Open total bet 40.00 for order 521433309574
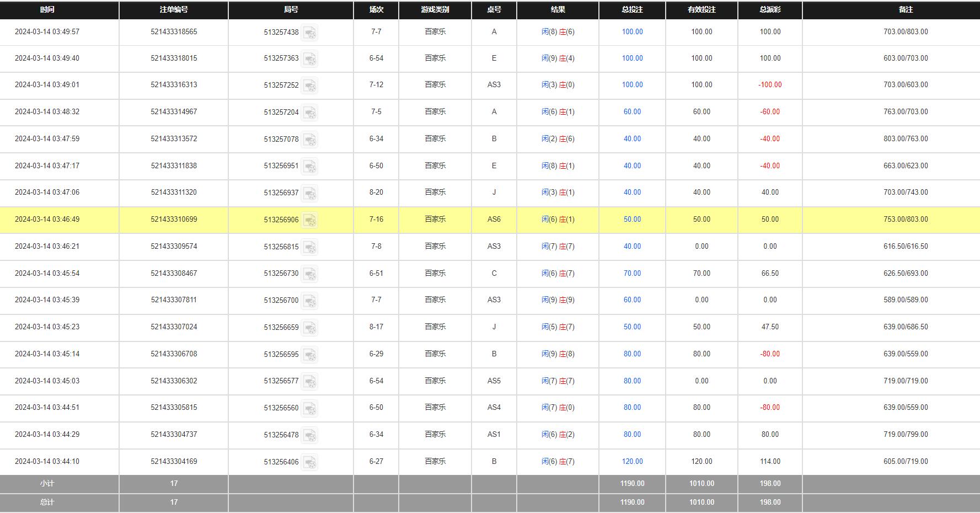980x513 pixels. 632,246
